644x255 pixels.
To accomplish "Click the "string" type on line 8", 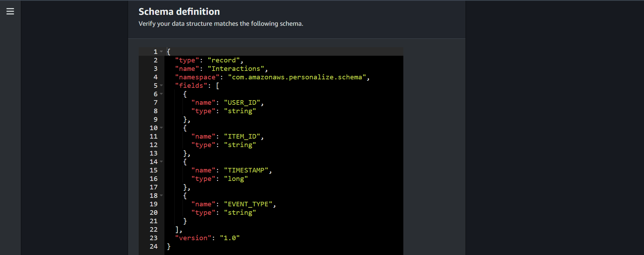I will click(240, 111).
